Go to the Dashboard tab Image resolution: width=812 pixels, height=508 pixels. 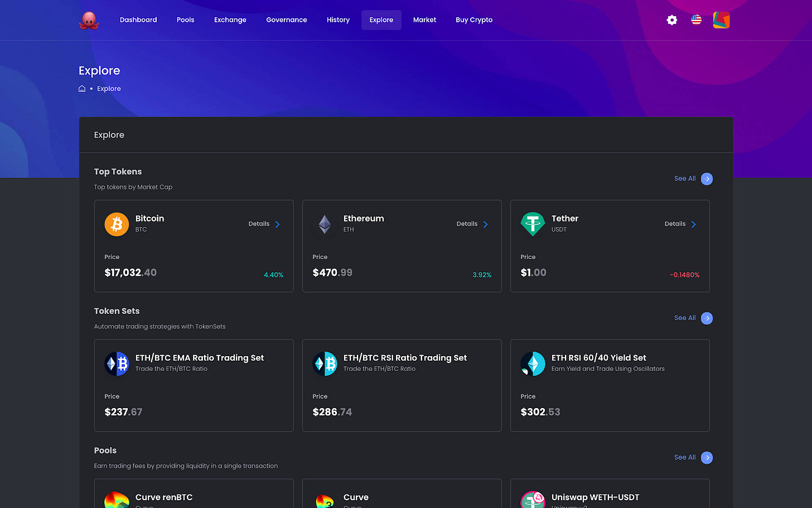click(138, 20)
